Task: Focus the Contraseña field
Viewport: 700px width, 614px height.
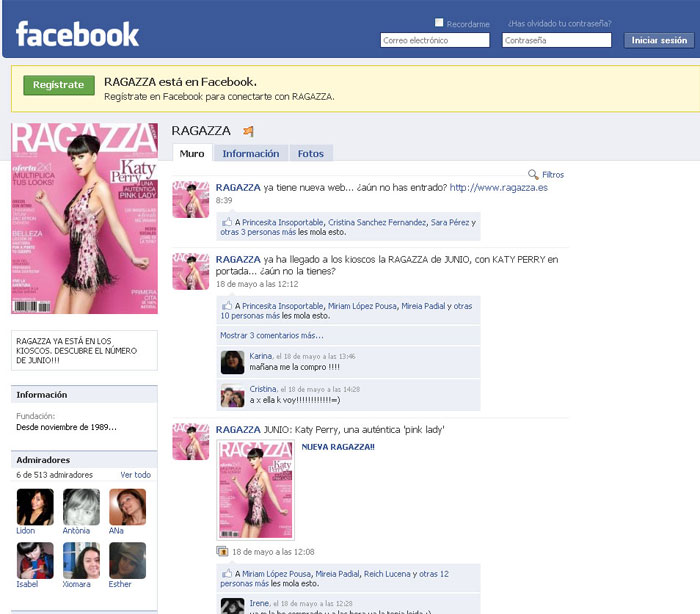Action: pos(557,40)
